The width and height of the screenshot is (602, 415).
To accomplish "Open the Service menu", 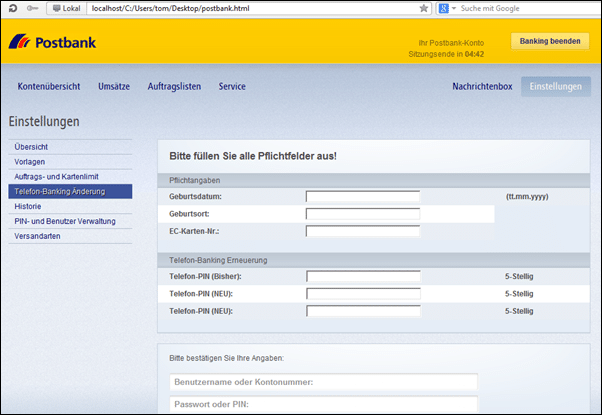I will [x=232, y=86].
